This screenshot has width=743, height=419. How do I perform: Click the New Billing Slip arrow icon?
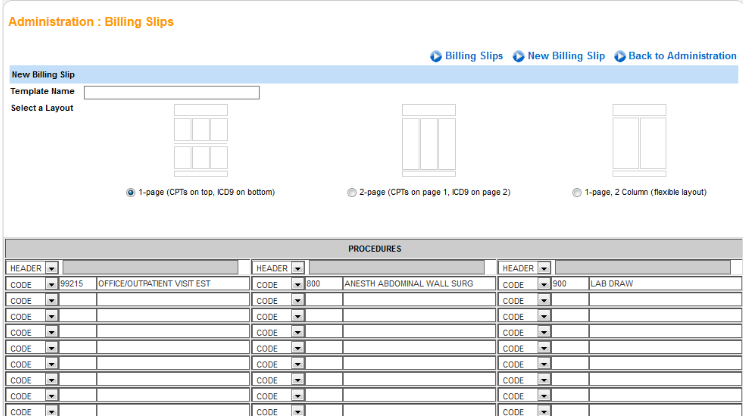pyautogui.click(x=519, y=56)
